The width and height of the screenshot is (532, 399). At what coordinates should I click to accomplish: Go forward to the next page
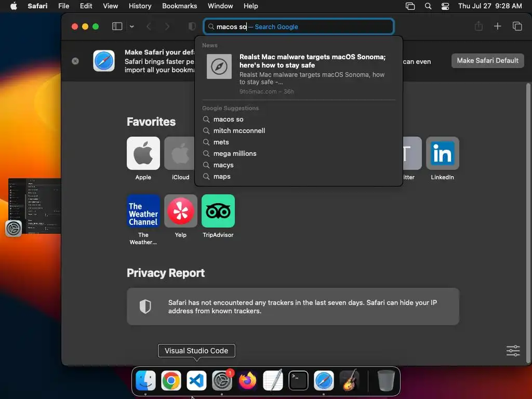pyautogui.click(x=167, y=26)
